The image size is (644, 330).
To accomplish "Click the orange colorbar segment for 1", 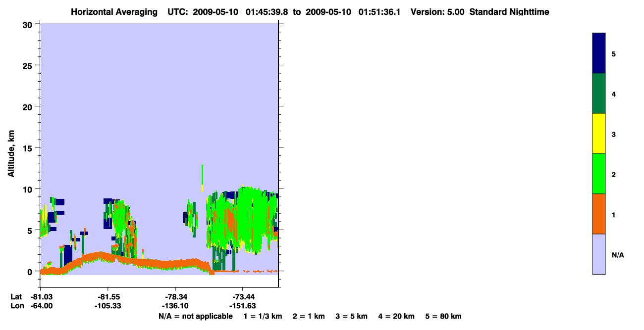I will [x=599, y=214].
